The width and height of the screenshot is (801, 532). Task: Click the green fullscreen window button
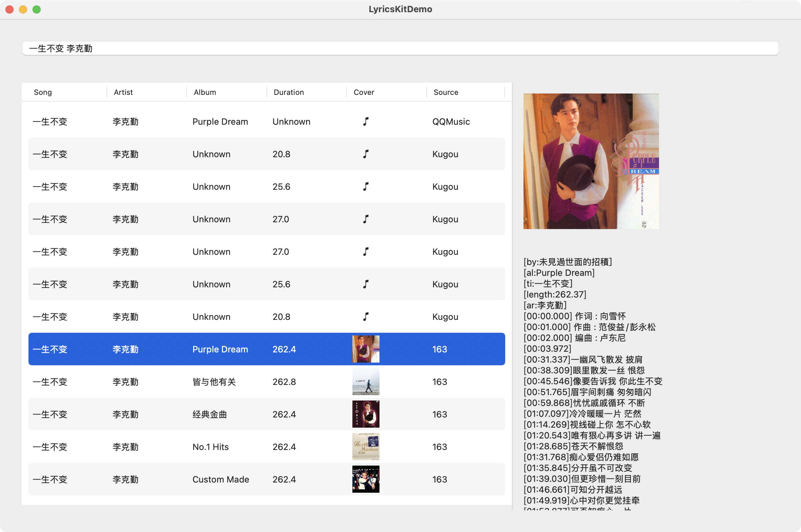37,9
